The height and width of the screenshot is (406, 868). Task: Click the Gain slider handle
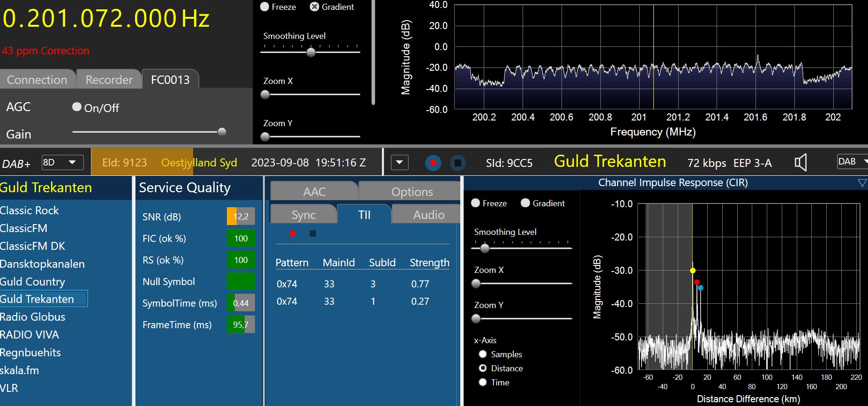coord(222,132)
